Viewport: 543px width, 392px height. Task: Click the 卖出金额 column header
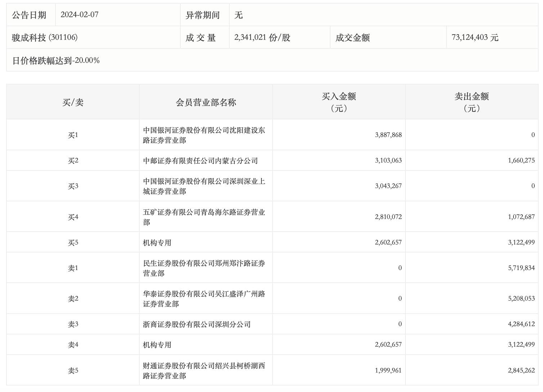click(471, 102)
